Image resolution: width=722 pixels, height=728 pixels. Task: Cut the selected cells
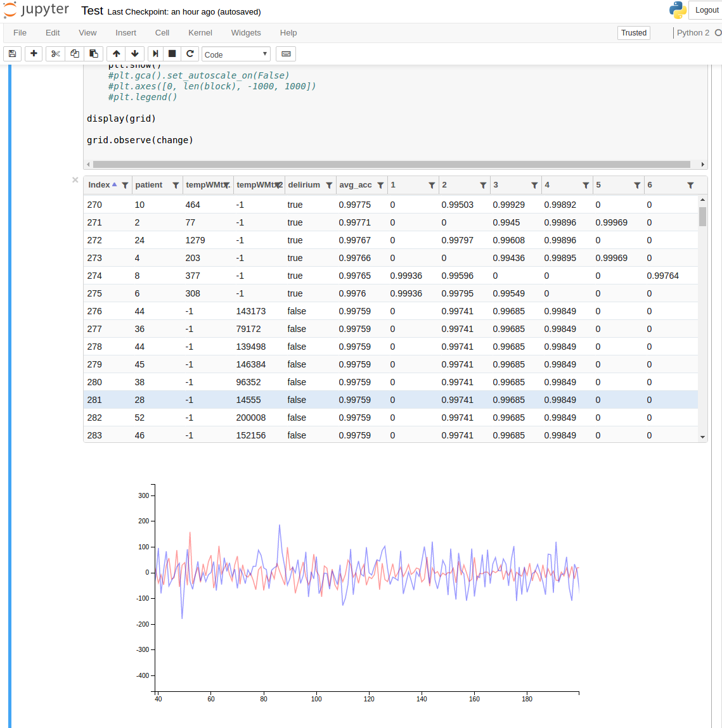point(55,54)
